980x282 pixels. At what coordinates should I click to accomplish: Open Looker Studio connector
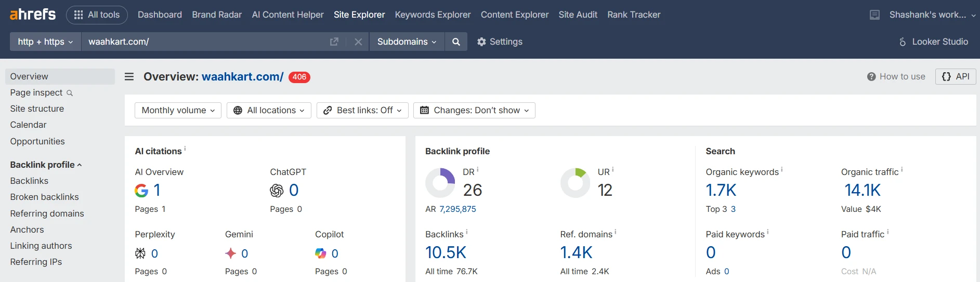pos(934,42)
